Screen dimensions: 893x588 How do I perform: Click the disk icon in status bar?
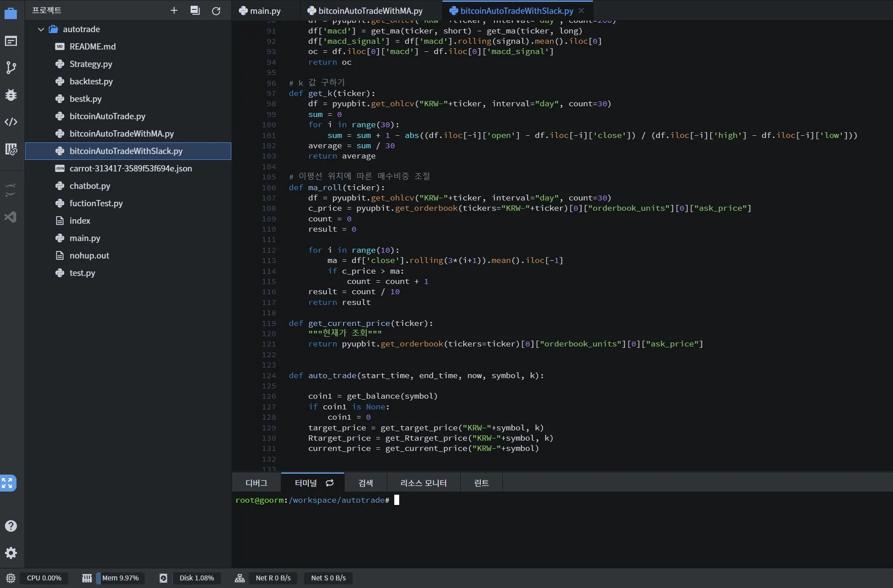[163, 578]
